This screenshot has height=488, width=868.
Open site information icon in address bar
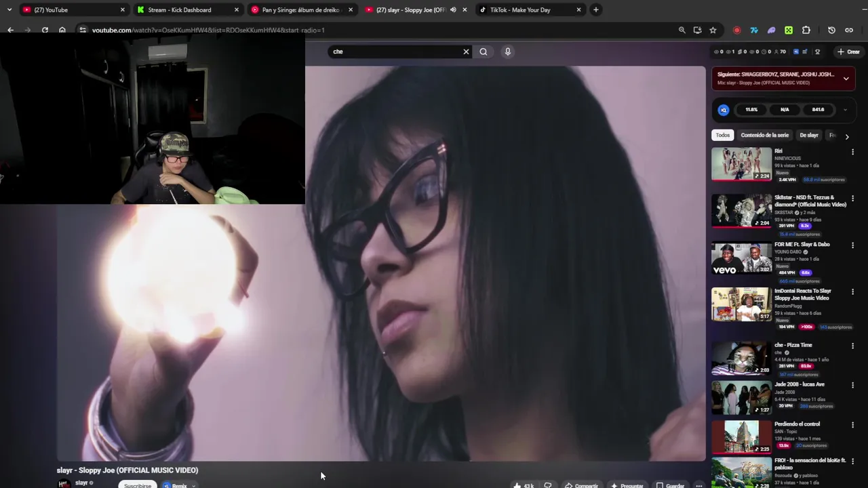tap(82, 30)
